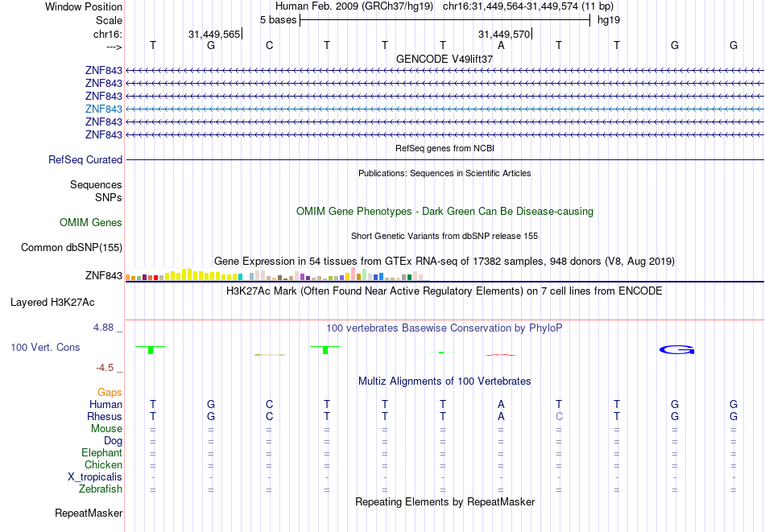The image size is (765, 532).
Task: Click the C base in the Human row
Action: [269, 404]
